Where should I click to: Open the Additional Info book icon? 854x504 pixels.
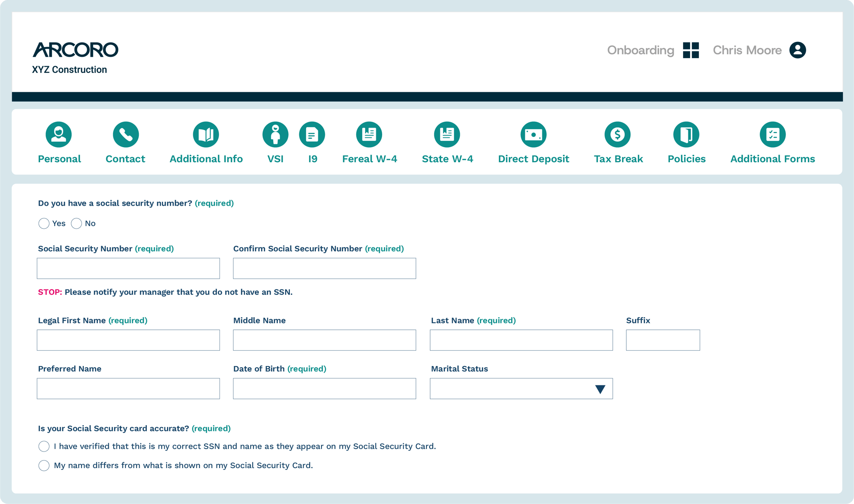206,134
